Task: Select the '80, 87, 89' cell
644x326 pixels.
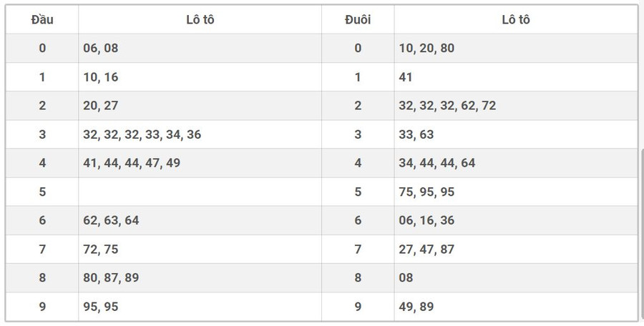Action: (111, 277)
